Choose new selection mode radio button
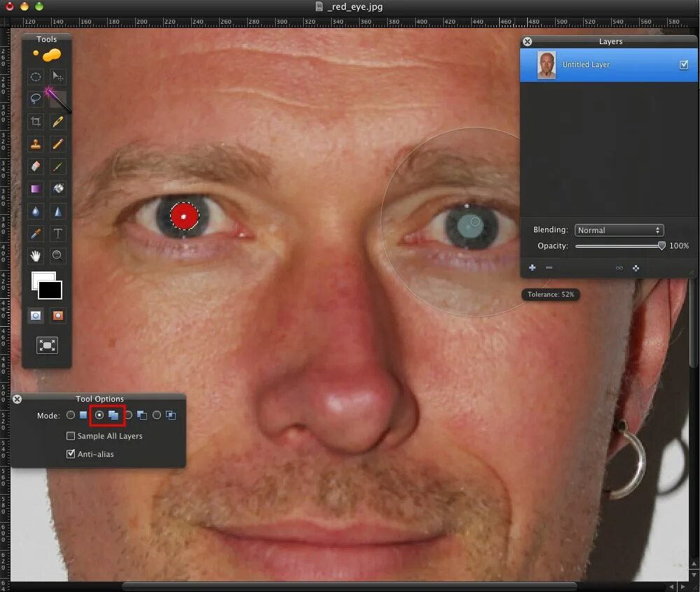 71,416
